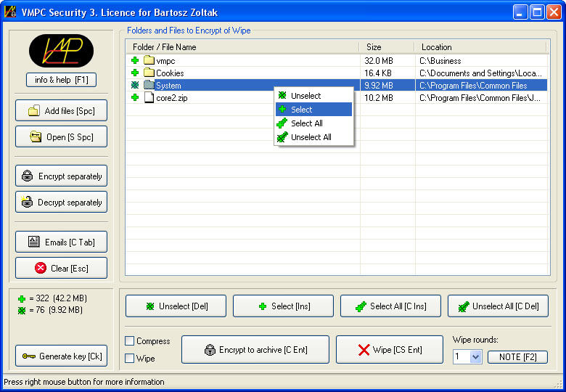Open info & help [F1]
The width and height of the screenshot is (566, 392).
click(x=62, y=80)
